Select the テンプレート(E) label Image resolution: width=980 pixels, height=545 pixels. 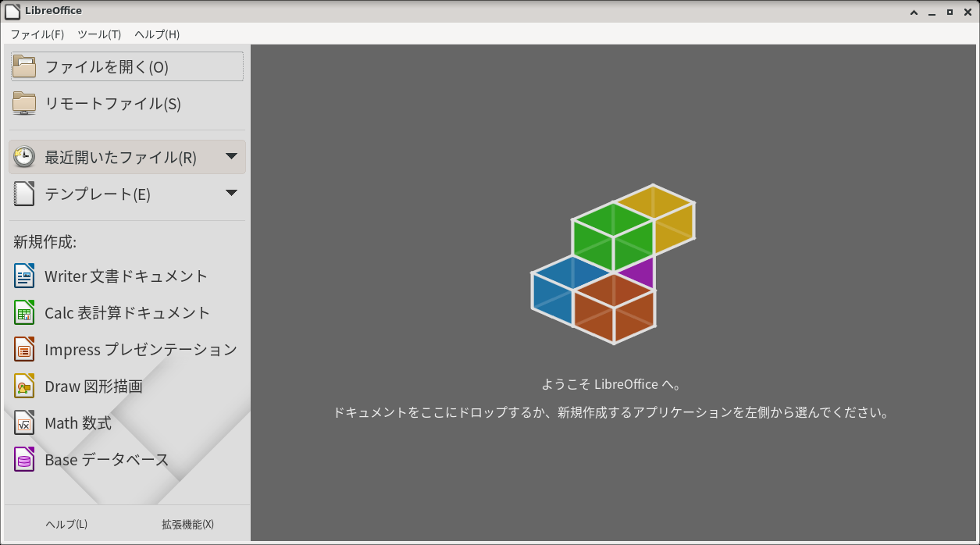click(98, 194)
